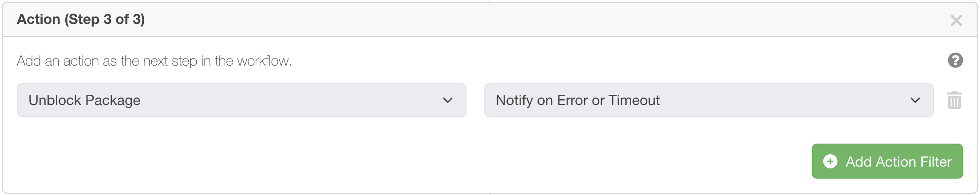Delete the action using the trash icon
The image size is (980, 195).
pyautogui.click(x=954, y=100)
